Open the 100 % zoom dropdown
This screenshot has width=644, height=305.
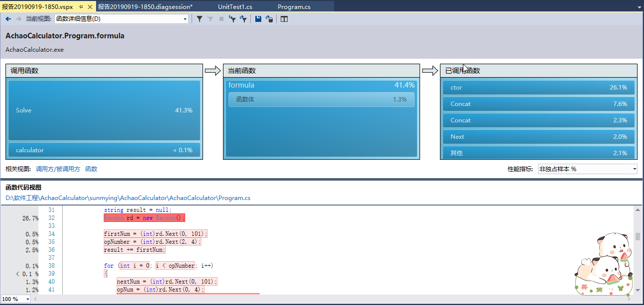tap(15, 299)
